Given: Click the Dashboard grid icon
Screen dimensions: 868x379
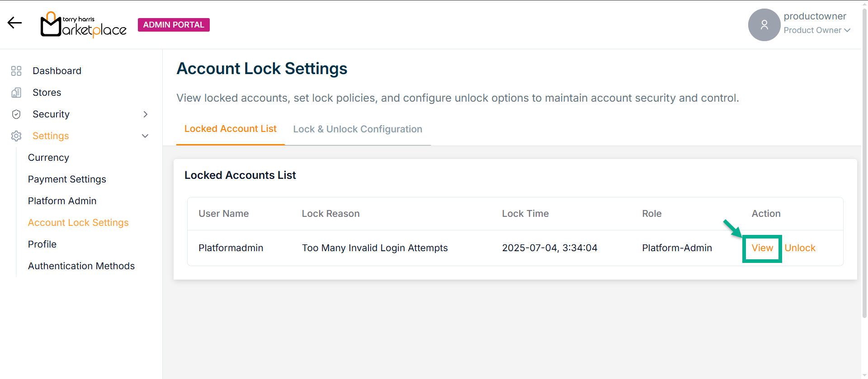Looking at the screenshot, I should 16,71.
